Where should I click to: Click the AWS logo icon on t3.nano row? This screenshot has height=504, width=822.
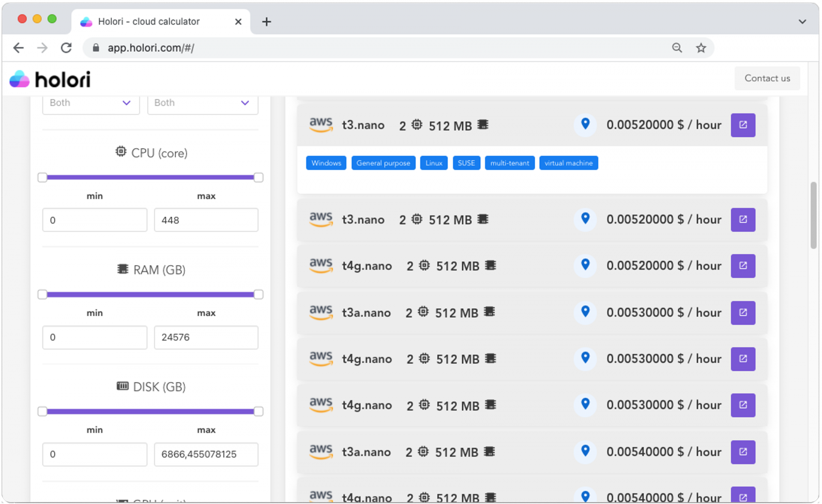pyautogui.click(x=320, y=125)
